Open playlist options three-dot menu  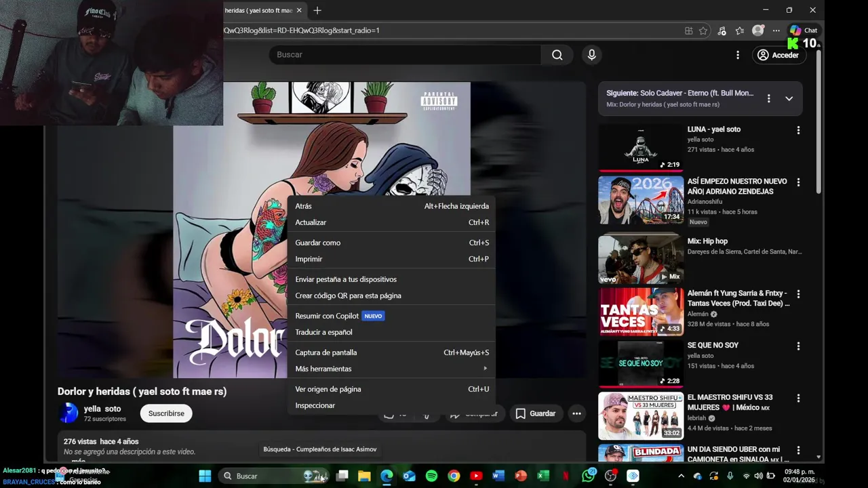768,98
